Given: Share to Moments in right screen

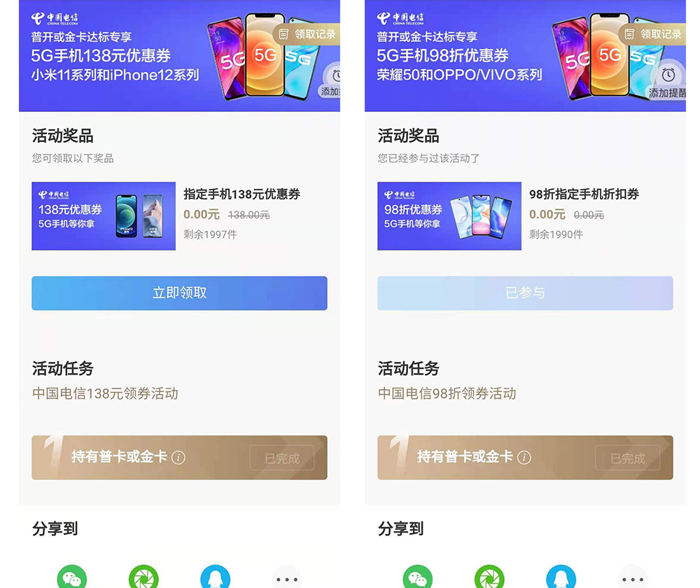Looking at the screenshot, I should (x=489, y=577).
